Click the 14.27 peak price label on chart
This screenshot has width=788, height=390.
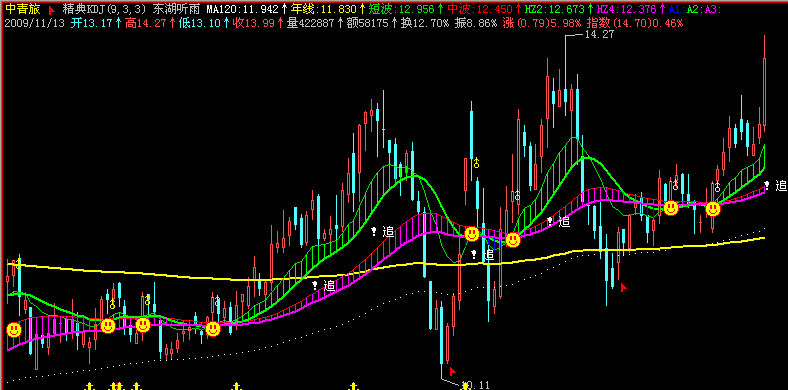pos(600,35)
